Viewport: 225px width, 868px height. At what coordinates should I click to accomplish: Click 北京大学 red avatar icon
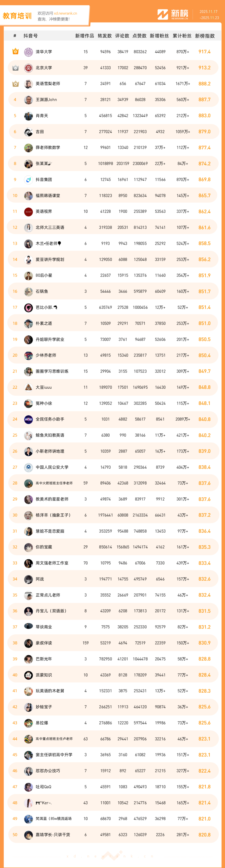pyautogui.click(x=29, y=68)
